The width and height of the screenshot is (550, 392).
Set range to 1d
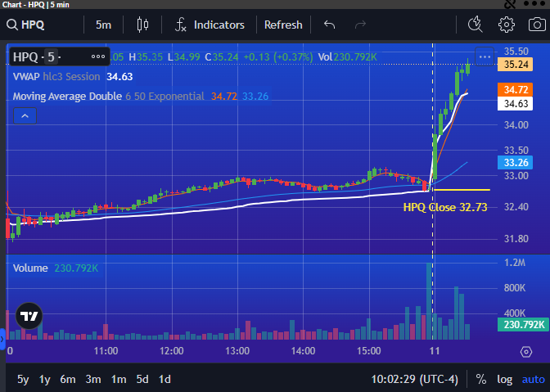[x=165, y=380]
